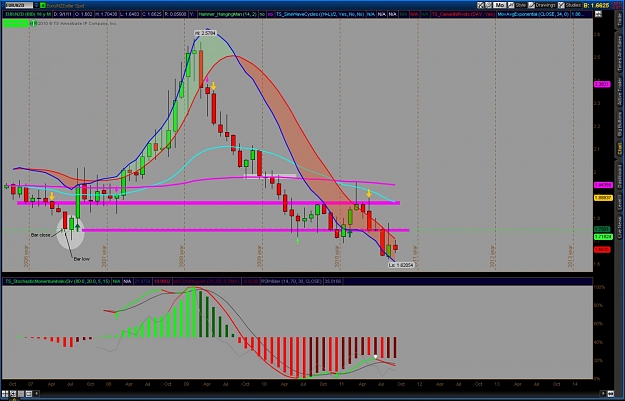The width and height of the screenshot is (625, 401).
Task: Click the Hi: 2.5704 price bubble
Action: [205, 33]
